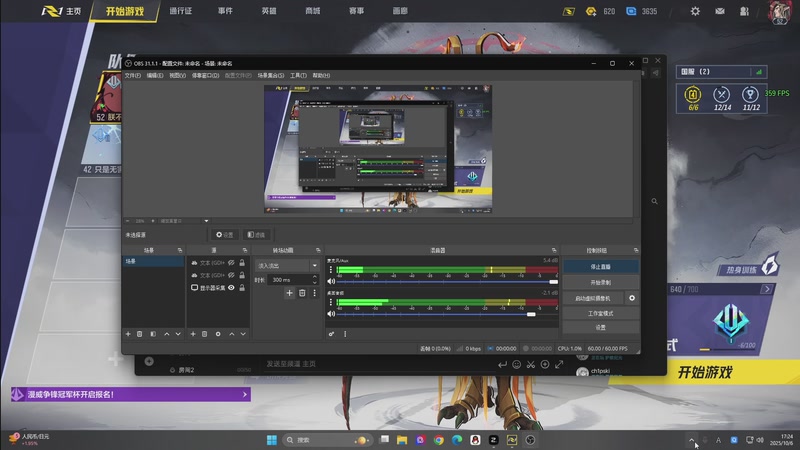The image size is (800, 450).
Task: Open the 停靠窗口(D) menu in OBS
Action: pyautogui.click(x=205, y=76)
